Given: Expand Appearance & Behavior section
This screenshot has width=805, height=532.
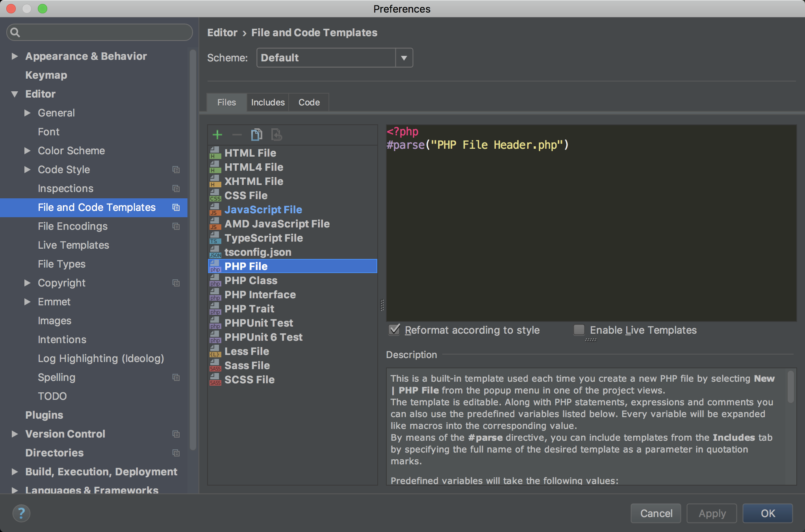Looking at the screenshot, I should tap(15, 56).
